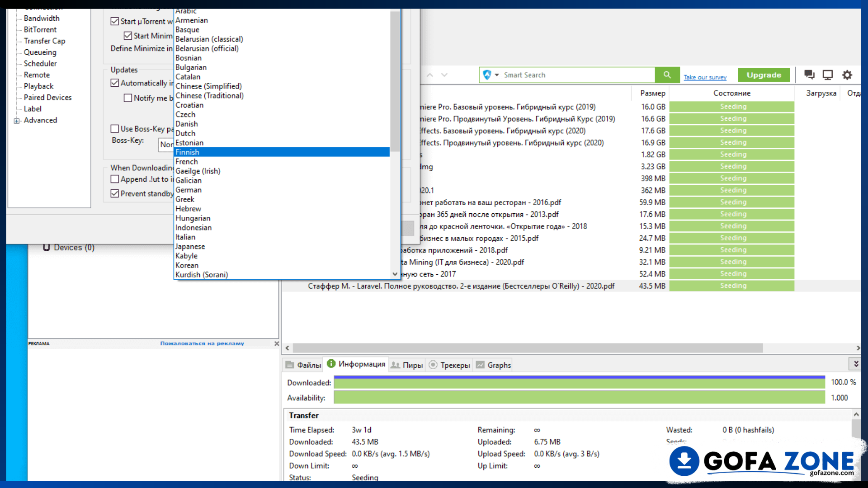Open Scheduler preferences section
The image size is (868, 488).
point(40,63)
